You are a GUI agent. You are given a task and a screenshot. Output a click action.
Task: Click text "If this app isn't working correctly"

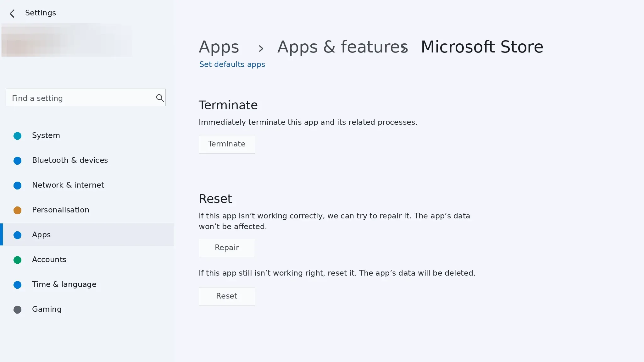tap(261, 216)
